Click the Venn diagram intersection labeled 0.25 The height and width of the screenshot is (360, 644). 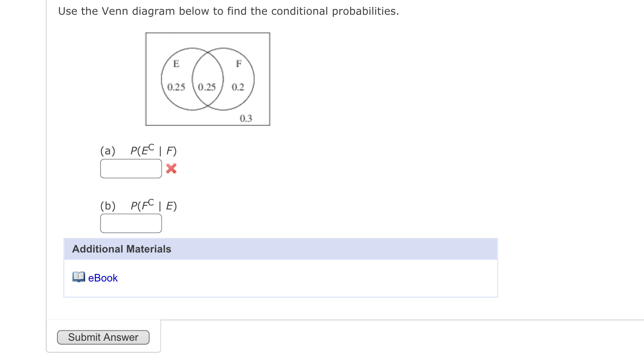207,87
